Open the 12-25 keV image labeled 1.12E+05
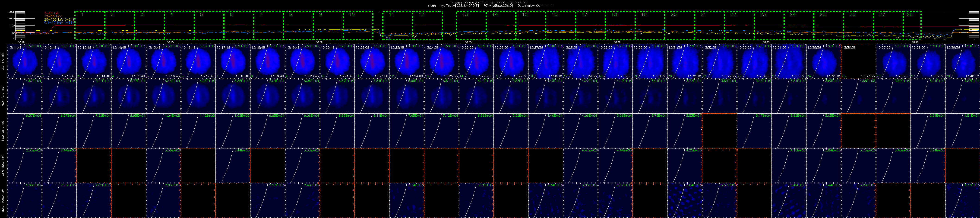 coord(198,131)
